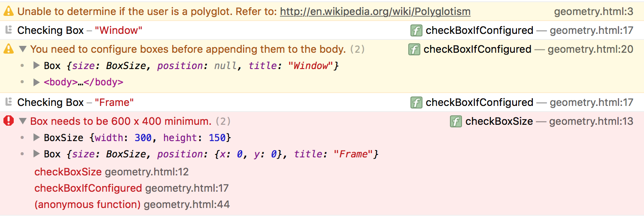
Task: Click the red error icon beside Box needs message
Action: click(9, 121)
